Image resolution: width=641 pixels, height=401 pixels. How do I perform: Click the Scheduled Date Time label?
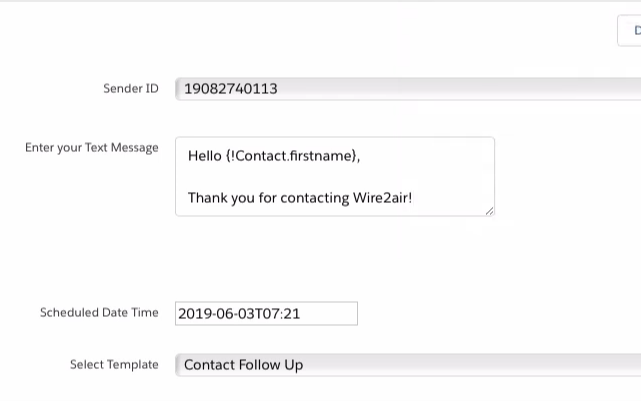click(x=99, y=313)
